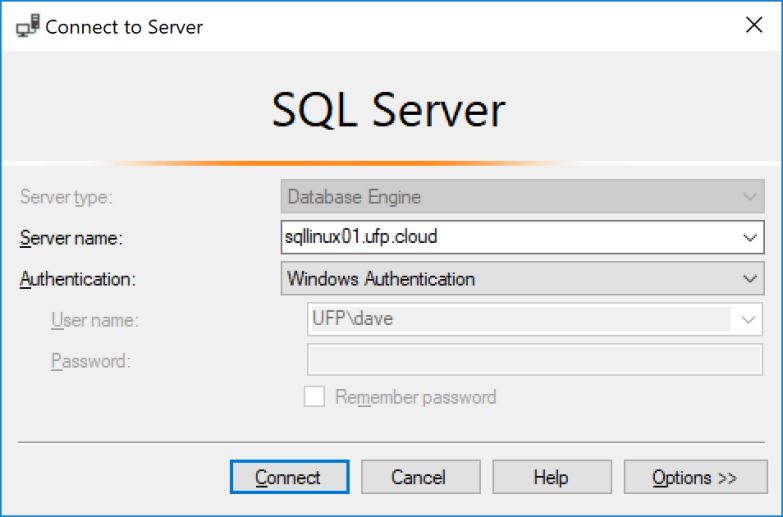Viewport: 783px width, 517px height.
Task: Click the Password text field
Action: [x=534, y=361]
